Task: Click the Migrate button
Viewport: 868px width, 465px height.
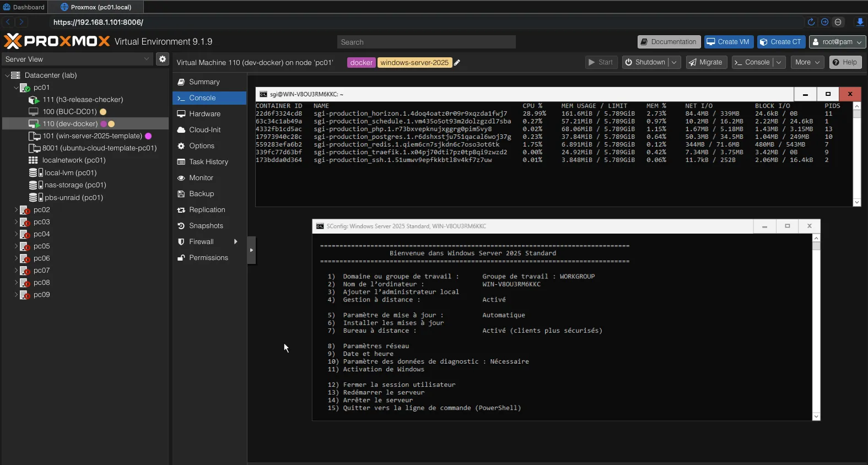Action: click(x=707, y=62)
